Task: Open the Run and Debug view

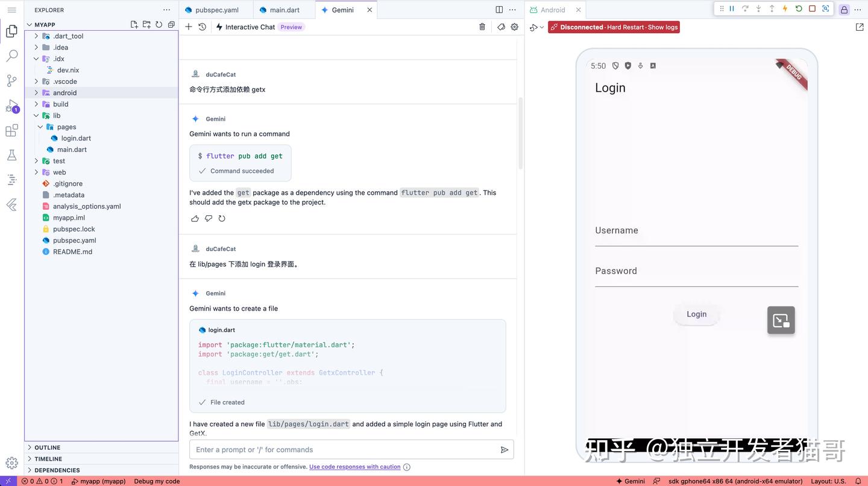Action: click(11, 106)
